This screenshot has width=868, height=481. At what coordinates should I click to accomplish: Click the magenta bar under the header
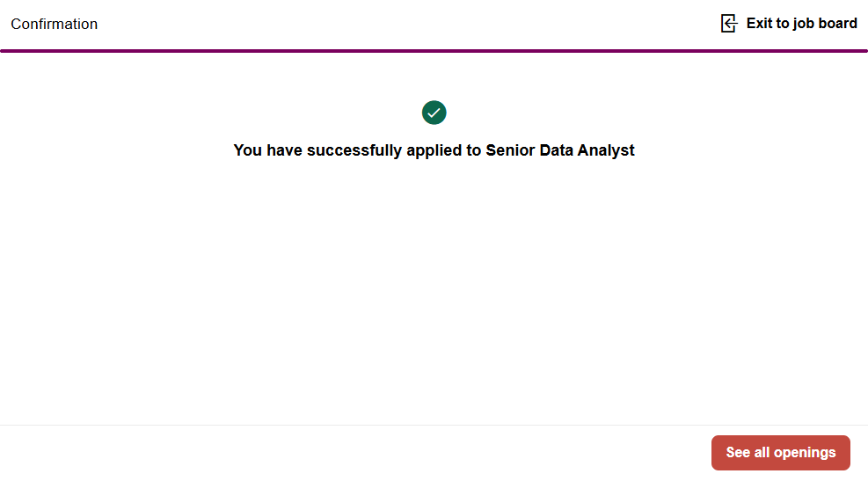pos(434,51)
